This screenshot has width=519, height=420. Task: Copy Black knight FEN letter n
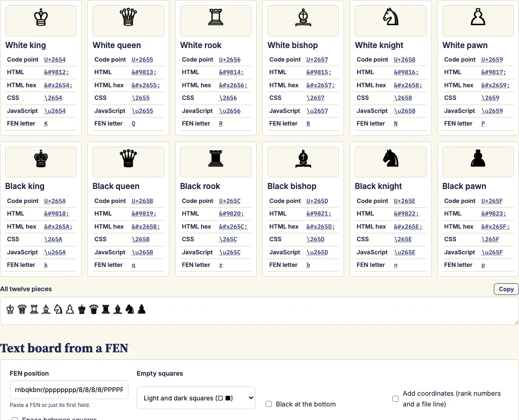pos(395,265)
